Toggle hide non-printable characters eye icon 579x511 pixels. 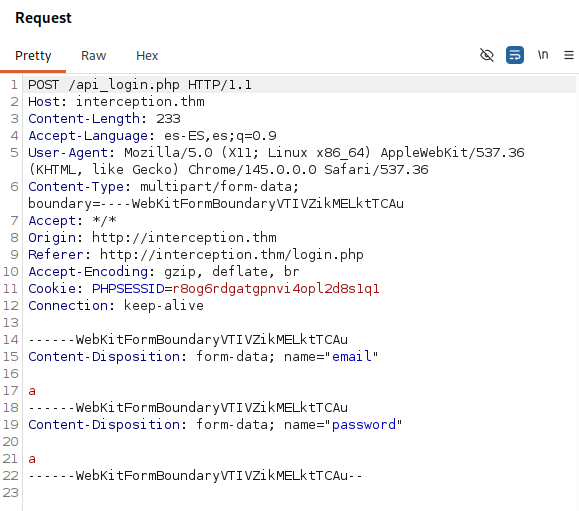(x=487, y=55)
